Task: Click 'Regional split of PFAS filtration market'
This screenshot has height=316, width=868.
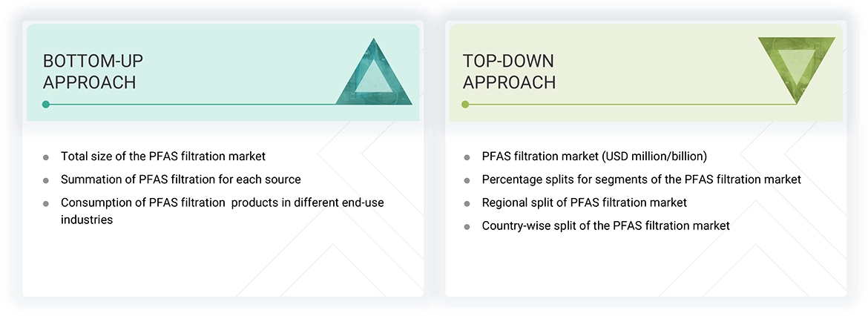Action: tap(585, 203)
